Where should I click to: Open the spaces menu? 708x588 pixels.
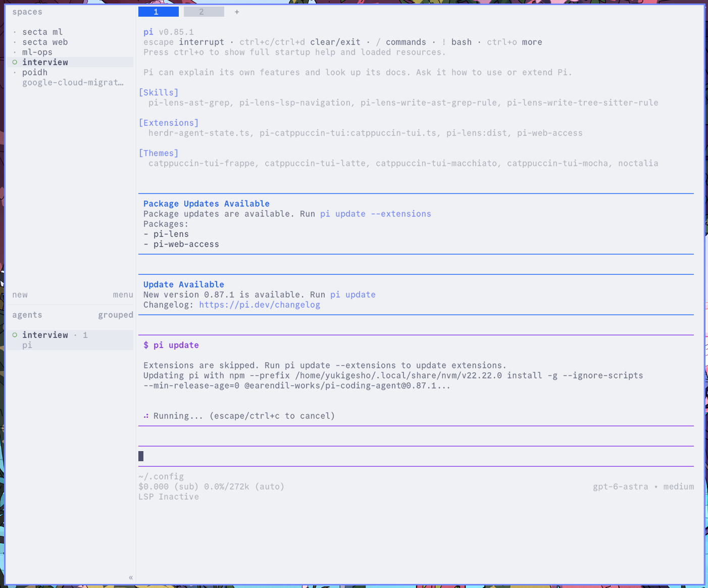[x=123, y=295]
